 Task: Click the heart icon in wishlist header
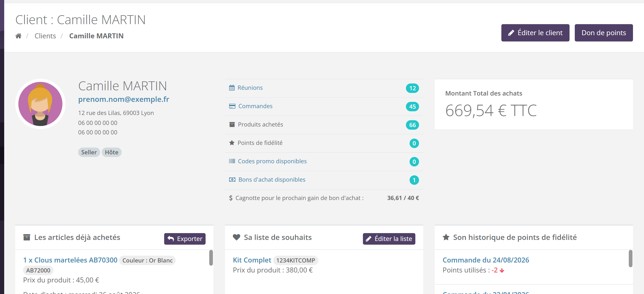[237, 237]
